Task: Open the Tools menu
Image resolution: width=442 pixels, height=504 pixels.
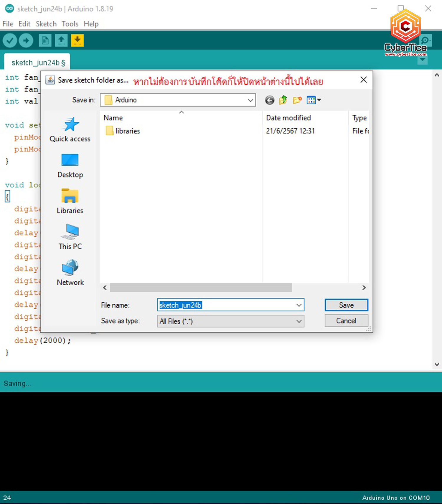Action: [70, 24]
